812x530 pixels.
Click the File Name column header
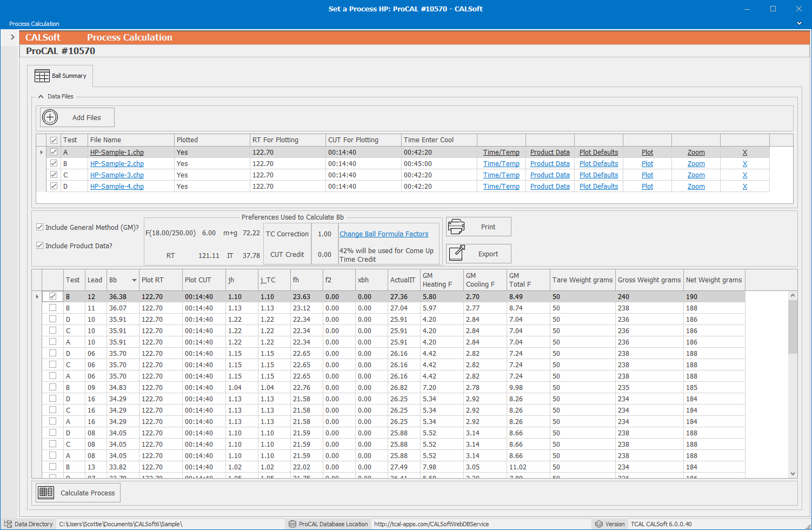(131, 140)
